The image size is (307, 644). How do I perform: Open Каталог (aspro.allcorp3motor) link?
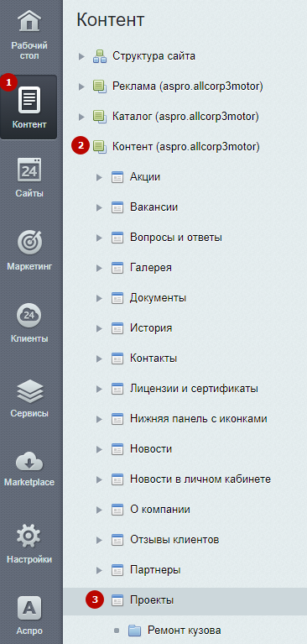[185, 117]
